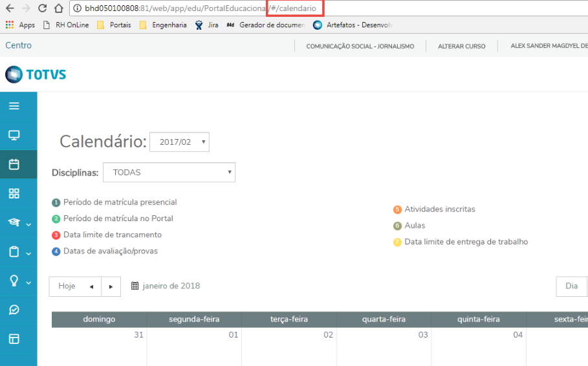Click legend 5 Atividades inscritas

434,210
